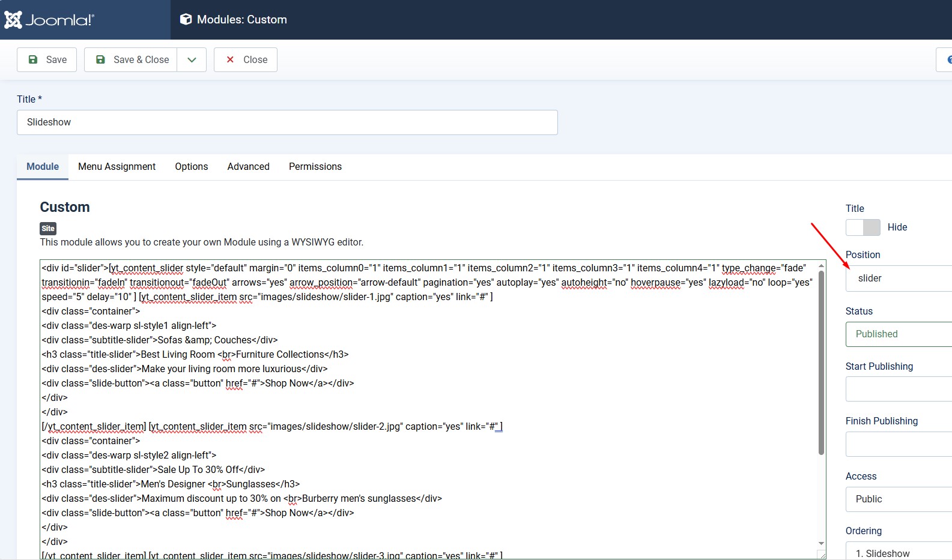The width and height of the screenshot is (952, 560).
Task: Click the editor resize handle in the bottom corner
Action: [822, 555]
